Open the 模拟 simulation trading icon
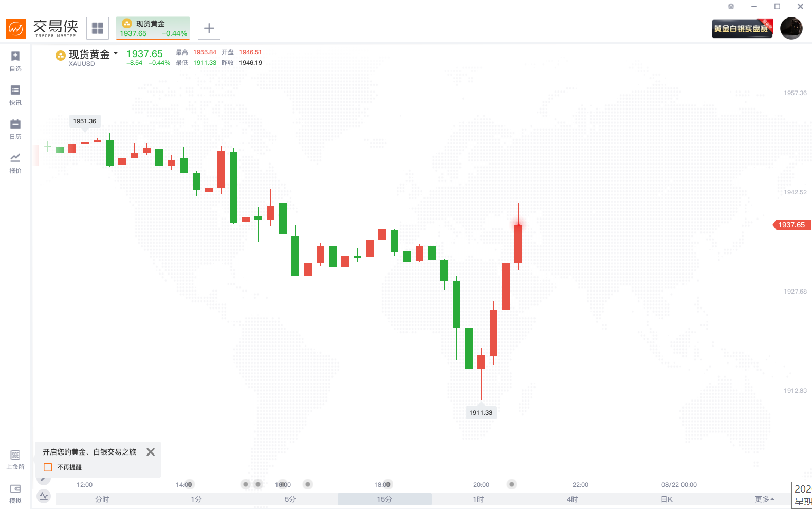Image resolution: width=812 pixels, height=509 pixels. click(15, 493)
